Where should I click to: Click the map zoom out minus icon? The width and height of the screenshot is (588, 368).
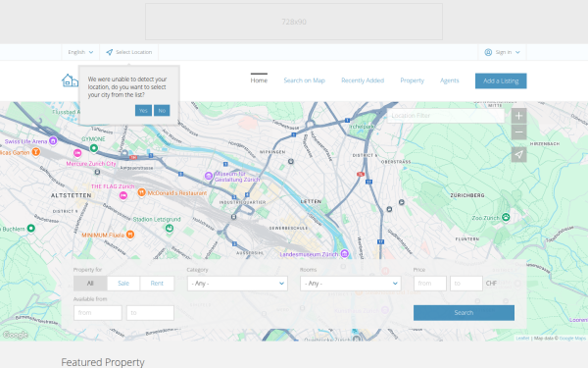[518, 132]
